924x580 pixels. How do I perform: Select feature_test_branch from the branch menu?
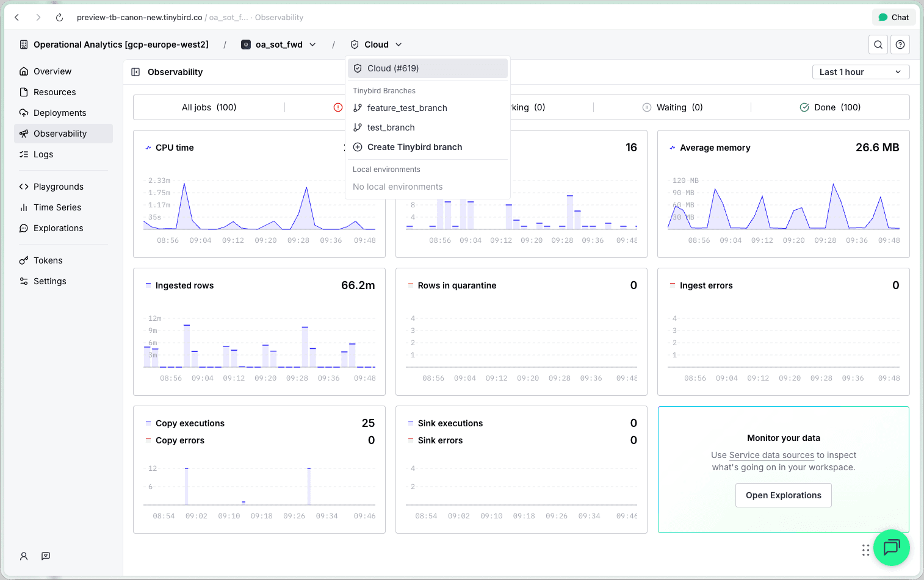[408, 108]
